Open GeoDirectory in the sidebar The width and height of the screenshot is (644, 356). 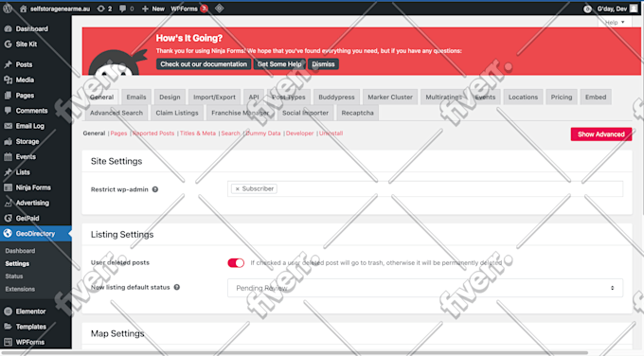tap(36, 234)
